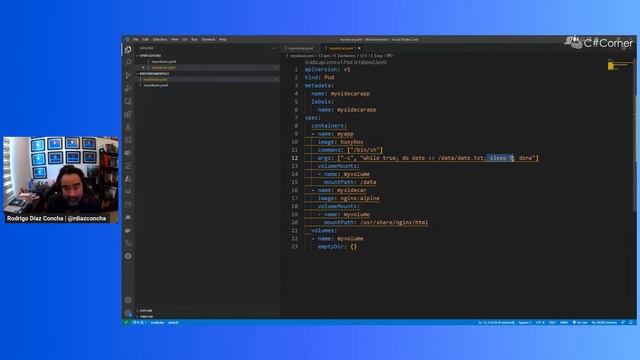Open the View menu
Image resolution: width=640 pixels, height=360 pixels.
pos(175,40)
